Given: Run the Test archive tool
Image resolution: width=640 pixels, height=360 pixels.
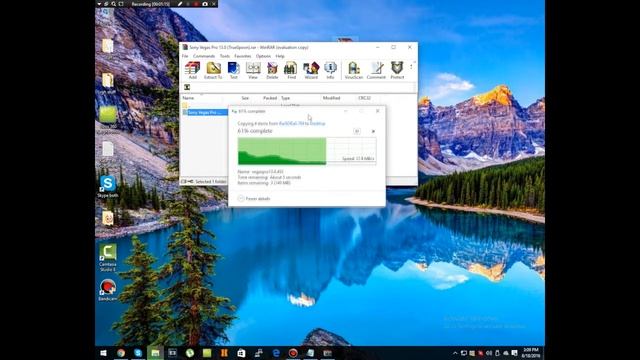Looking at the screenshot, I should coord(233,70).
